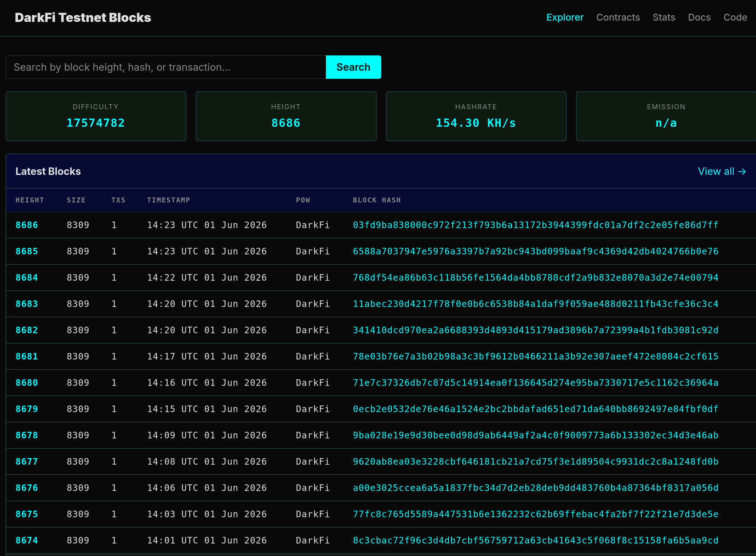Open block hash starting 768df54ea8
Screen dimensions: 756x556
click(535, 278)
